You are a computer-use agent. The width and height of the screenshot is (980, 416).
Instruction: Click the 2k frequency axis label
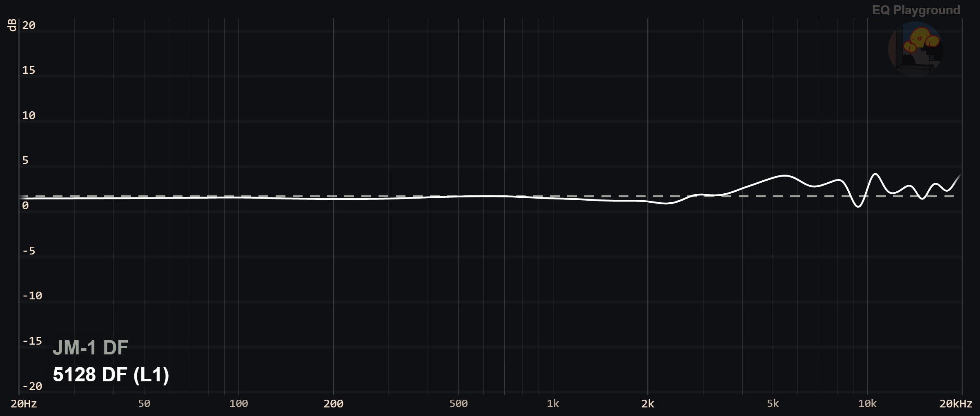(648, 404)
